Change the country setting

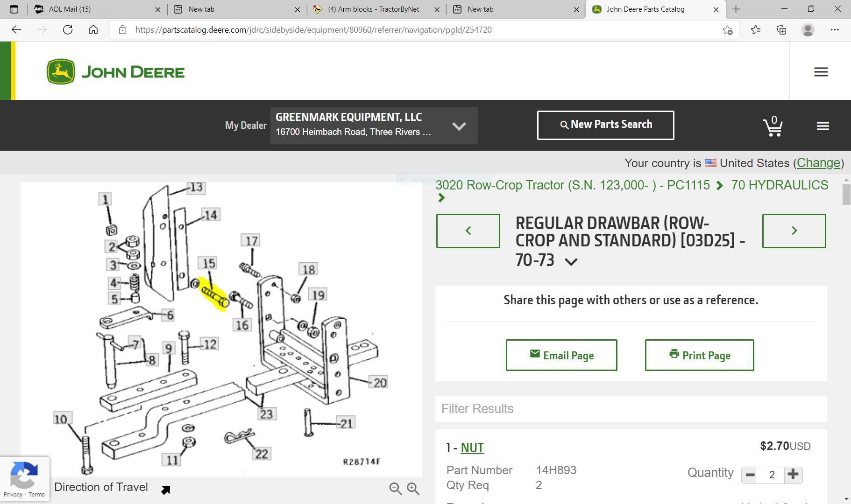point(818,163)
